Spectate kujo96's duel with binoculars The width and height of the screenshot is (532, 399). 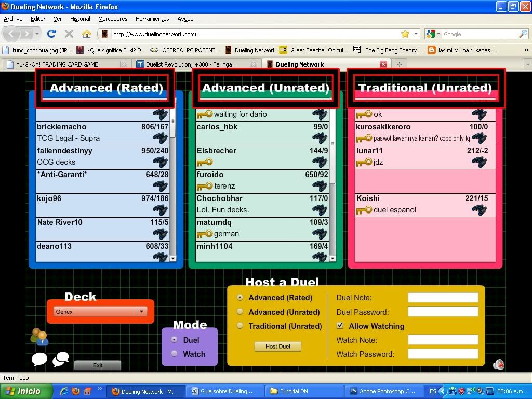[160, 210]
